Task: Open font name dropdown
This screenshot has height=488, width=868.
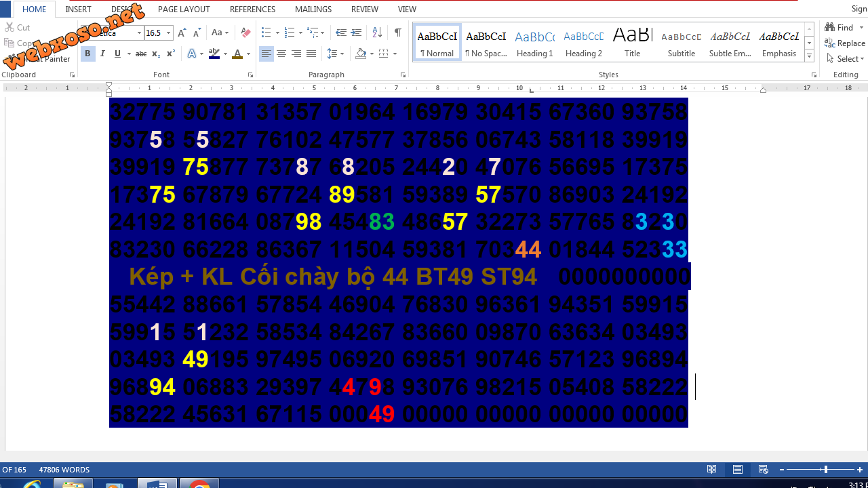Action: [x=139, y=33]
